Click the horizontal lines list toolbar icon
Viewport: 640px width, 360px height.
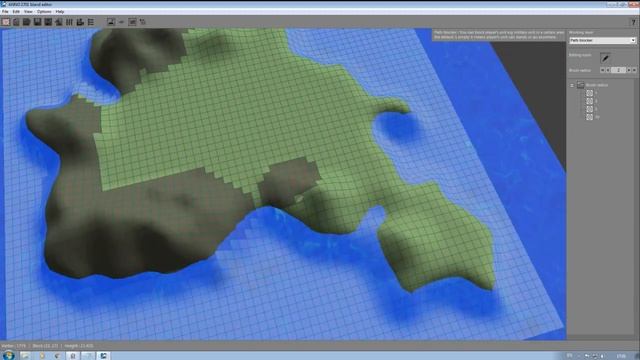[91, 22]
